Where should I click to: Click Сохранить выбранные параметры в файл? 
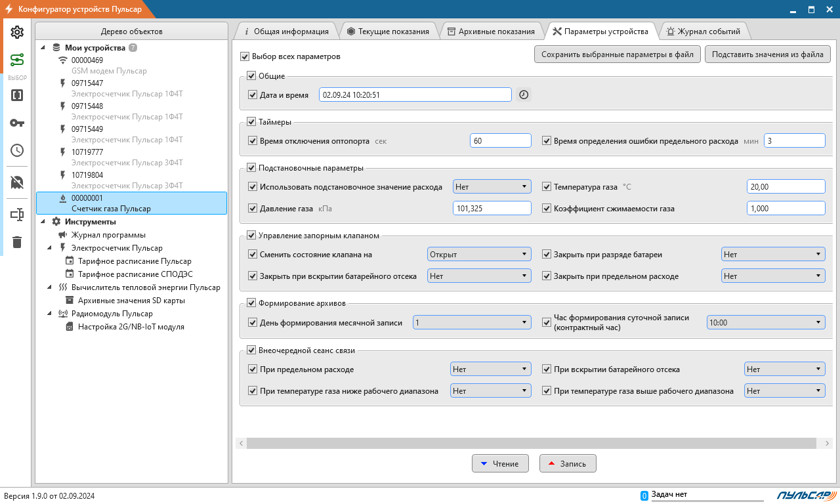[x=618, y=54]
